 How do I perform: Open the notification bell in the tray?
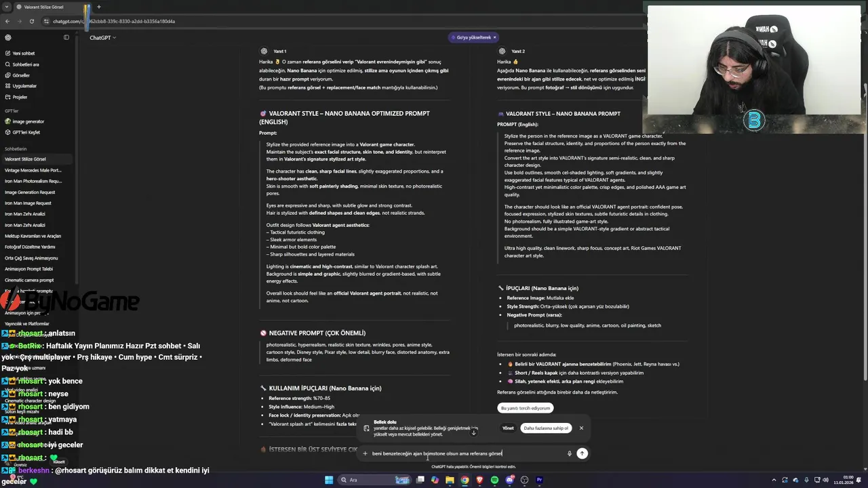(x=860, y=480)
